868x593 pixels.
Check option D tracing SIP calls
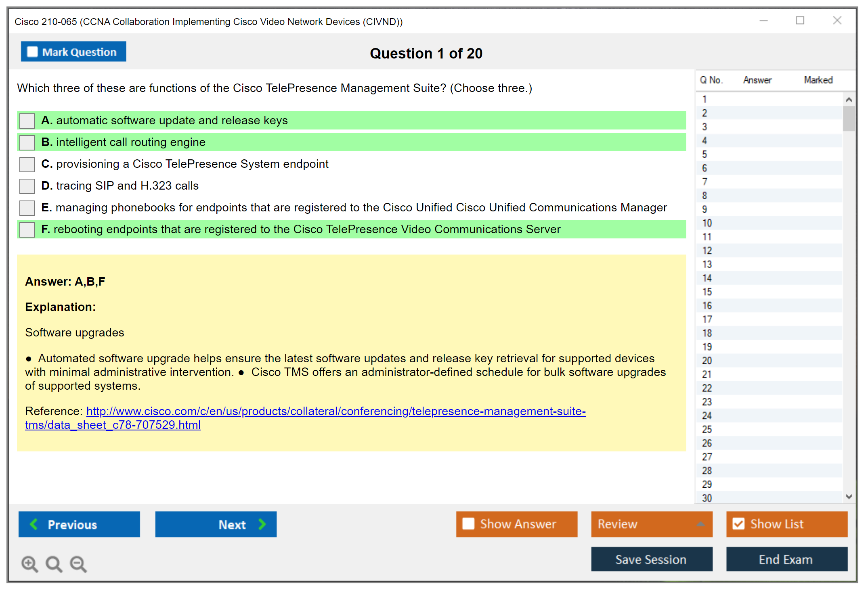click(27, 186)
